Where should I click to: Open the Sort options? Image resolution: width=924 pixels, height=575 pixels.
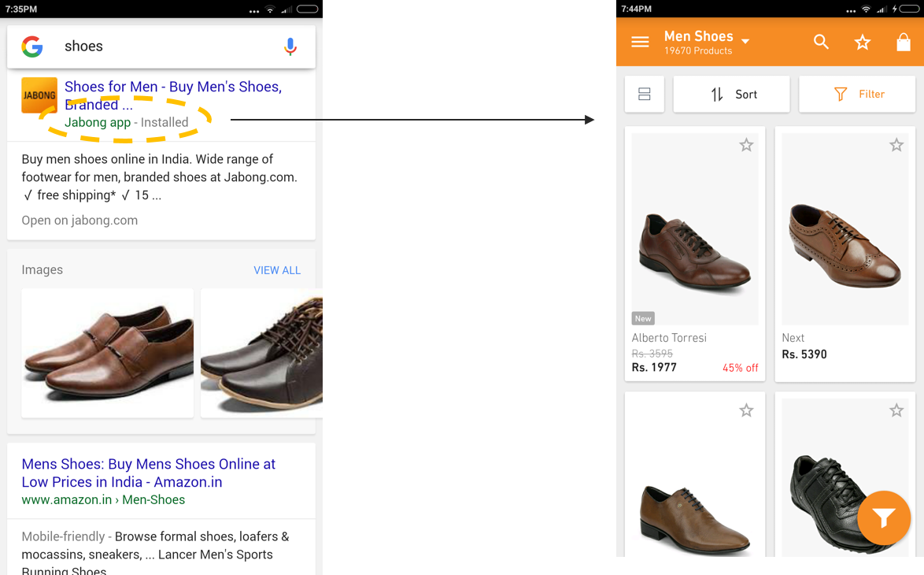732,95
